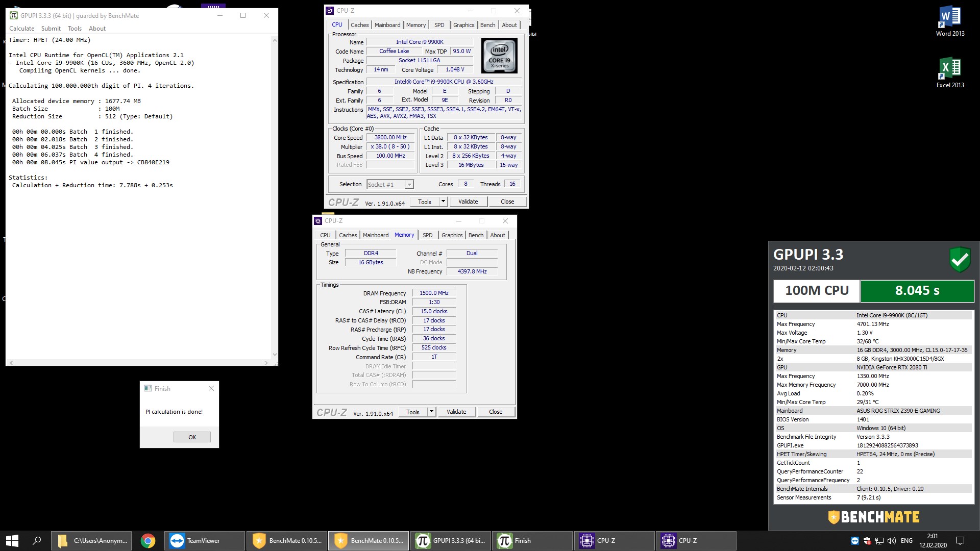Click DRAM Frequency value 1500.0 MHz
Image resolution: width=980 pixels, height=551 pixels.
coord(434,293)
